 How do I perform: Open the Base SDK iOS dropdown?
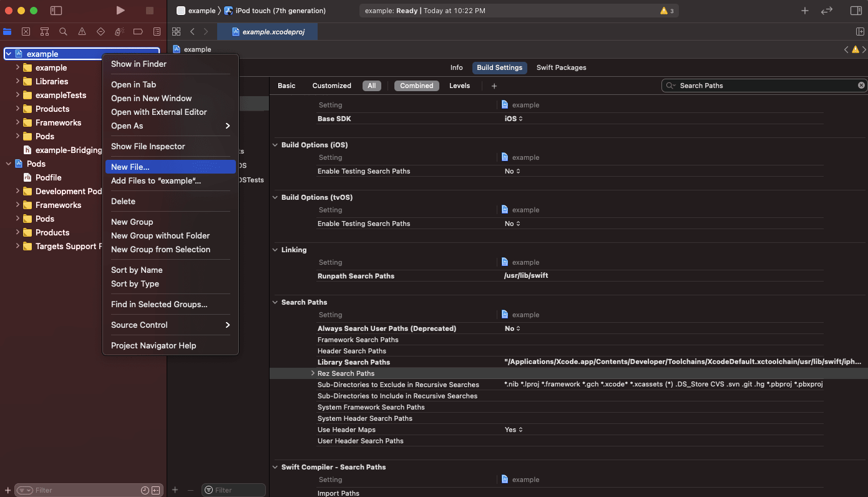click(x=514, y=119)
